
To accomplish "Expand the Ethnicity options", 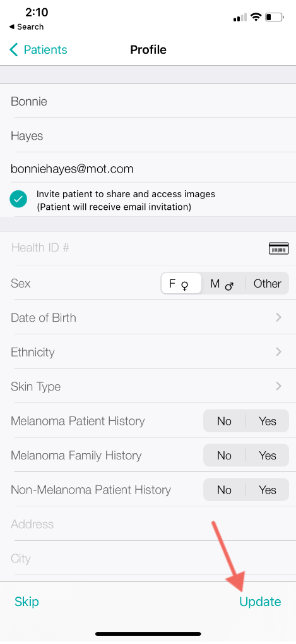I will click(148, 352).
